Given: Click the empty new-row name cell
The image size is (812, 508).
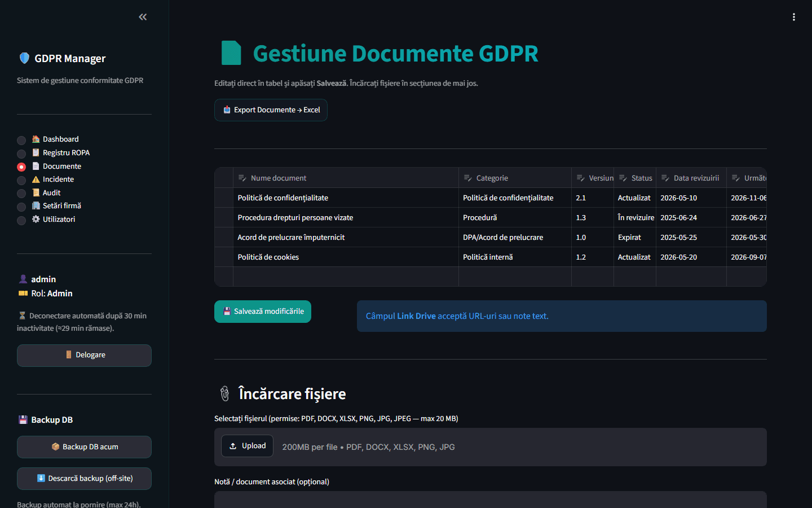Looking at the screenshot, I should 346,277.
